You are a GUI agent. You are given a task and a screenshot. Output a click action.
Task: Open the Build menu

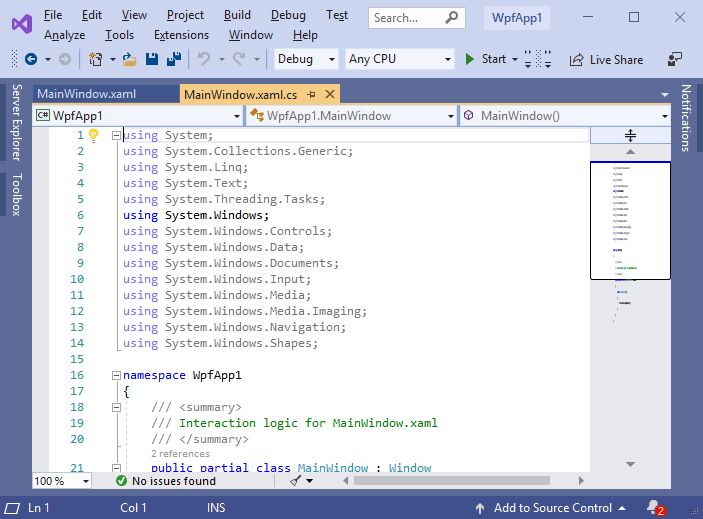[237, 15]
